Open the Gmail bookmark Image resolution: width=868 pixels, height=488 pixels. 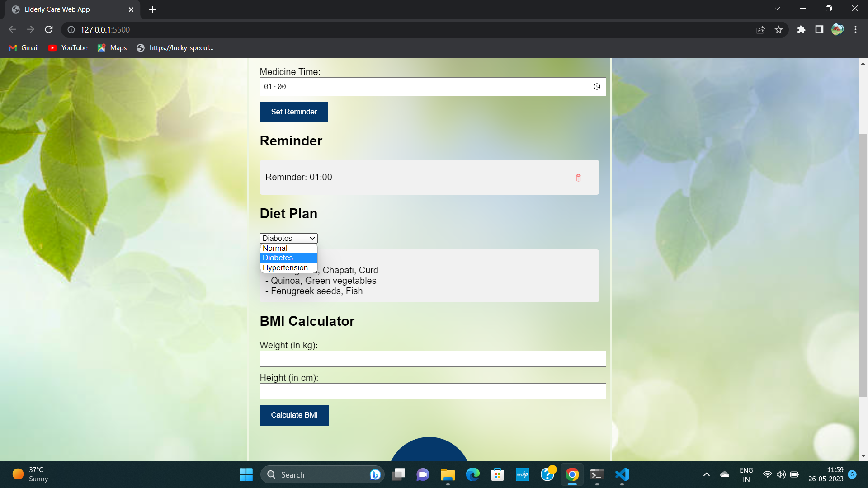(24, 48)
